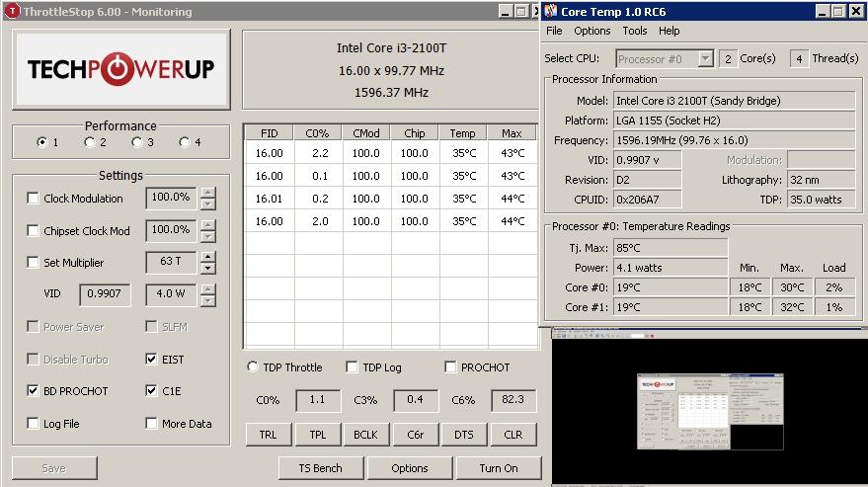The image size is (868, 487).
Task: Open the Help menu in Core Temp
Action: pos(669,31)
